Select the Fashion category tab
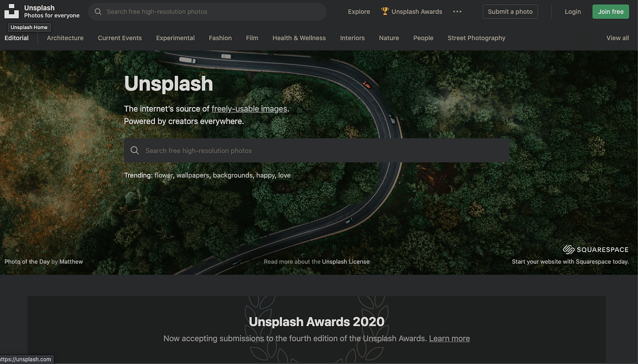 (221, 38)
